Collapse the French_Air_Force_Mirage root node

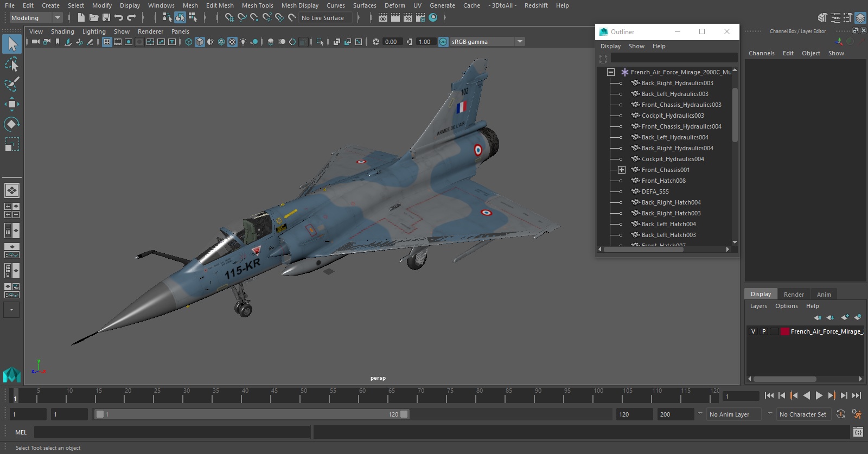point(611,72)
